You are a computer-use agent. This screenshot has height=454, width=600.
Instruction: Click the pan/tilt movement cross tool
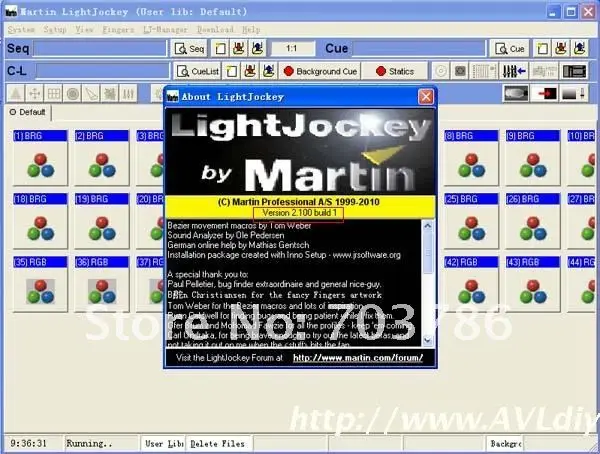coord(34,93)
